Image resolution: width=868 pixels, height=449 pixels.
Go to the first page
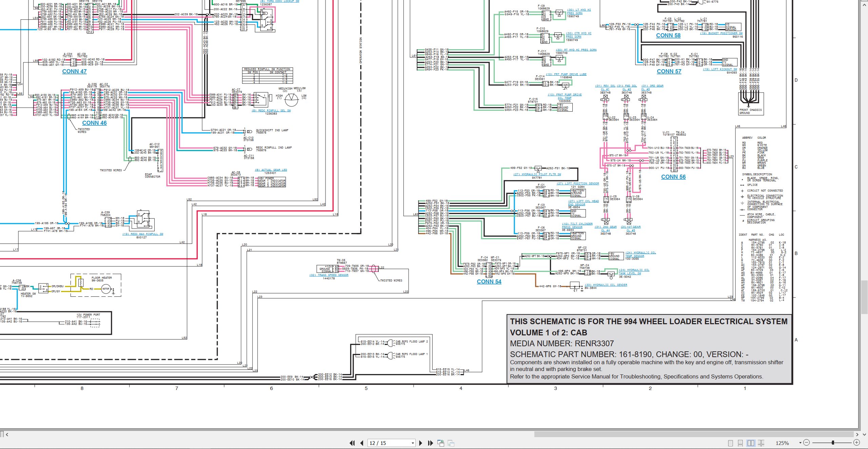(352, 443)
